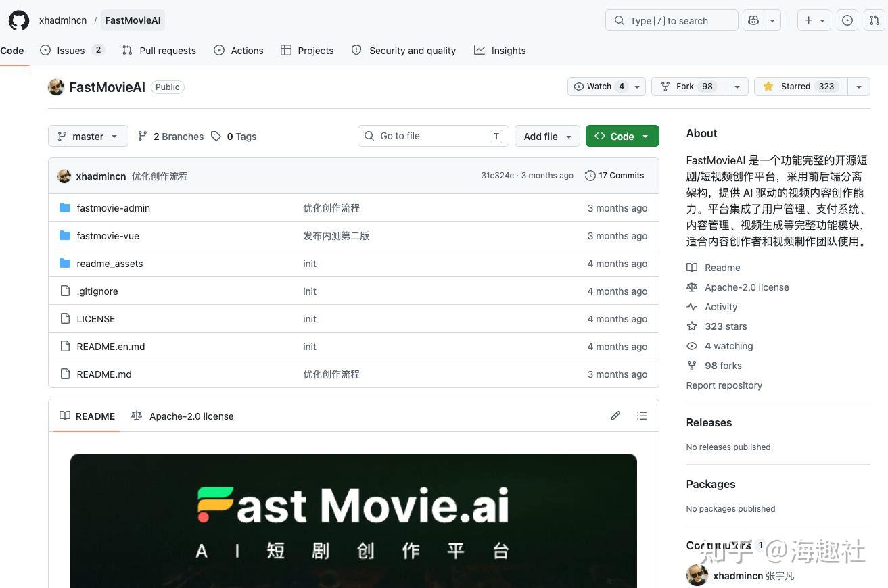Open the green Code dropdown
888x588 pixels.
[622, 136]
